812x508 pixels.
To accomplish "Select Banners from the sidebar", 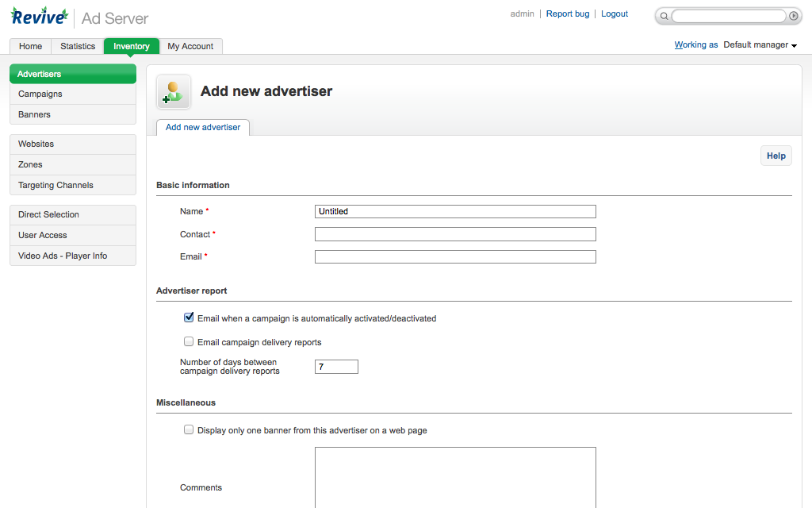I will click(34, 114).
